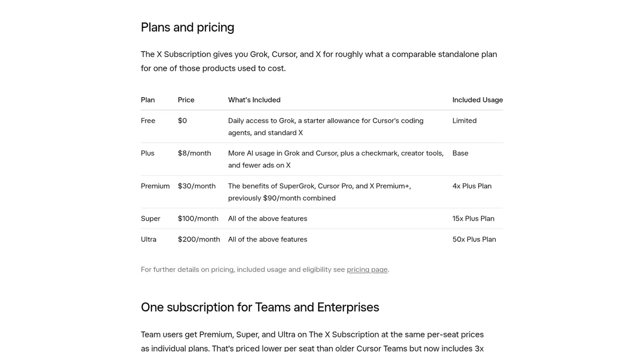Image resolution: width=644 pixels, height=352 pixels.
Task: Click the 'Team users get Premium, Super' paragraph
Action: click(312, 341)
